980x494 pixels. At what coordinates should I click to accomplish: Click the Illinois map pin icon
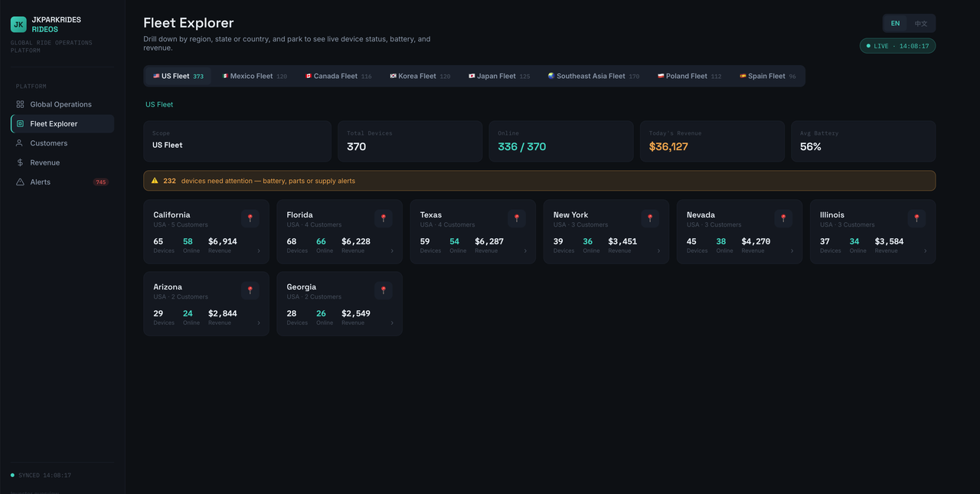point(916,218)
